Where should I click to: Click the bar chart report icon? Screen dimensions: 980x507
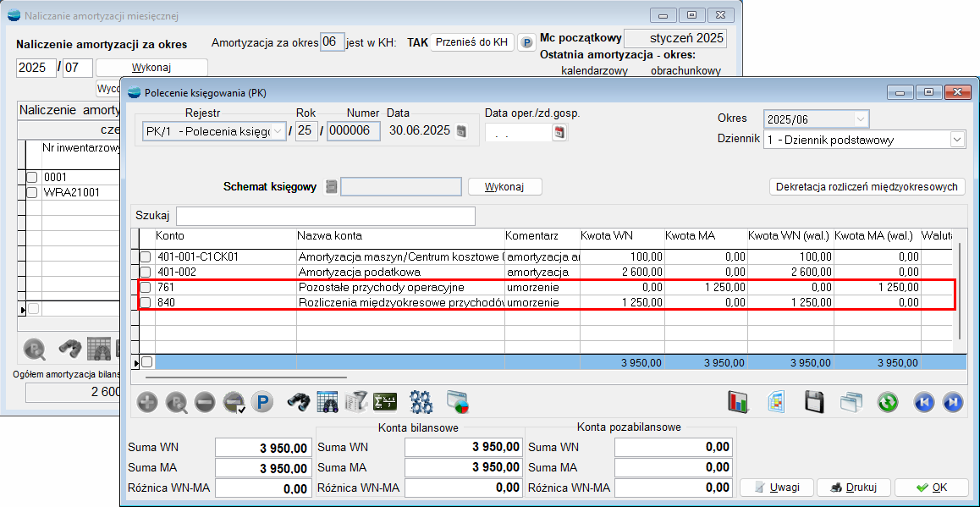tap(741, 401)
